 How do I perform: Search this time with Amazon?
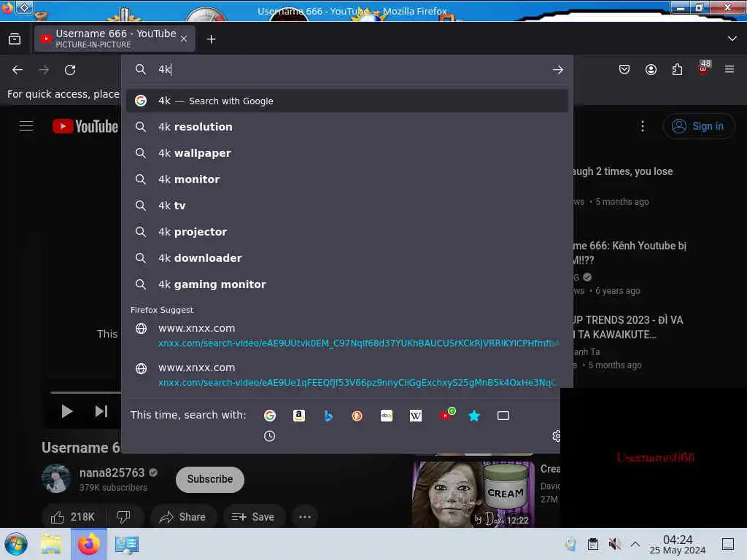[x=298, y=416]
